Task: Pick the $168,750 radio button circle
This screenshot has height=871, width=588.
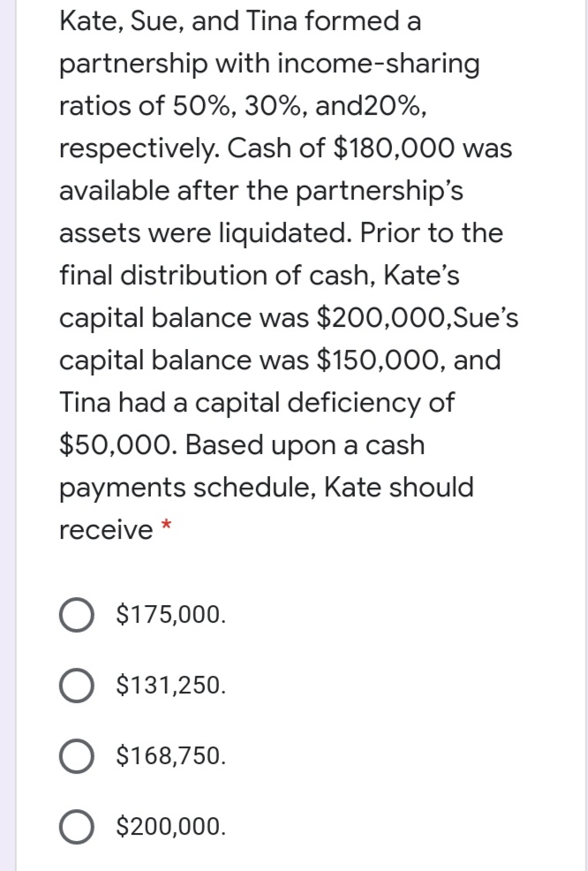Action: click(x=79, y=756)
